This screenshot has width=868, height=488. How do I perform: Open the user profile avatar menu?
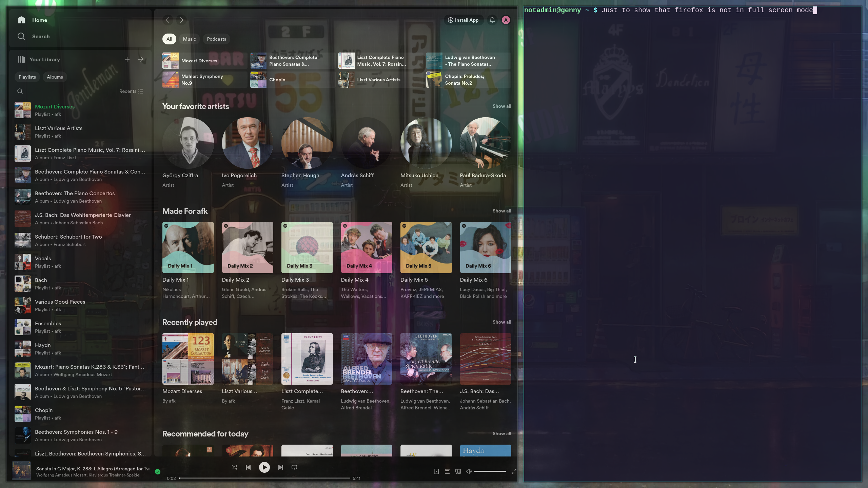[x=506, y=20]
